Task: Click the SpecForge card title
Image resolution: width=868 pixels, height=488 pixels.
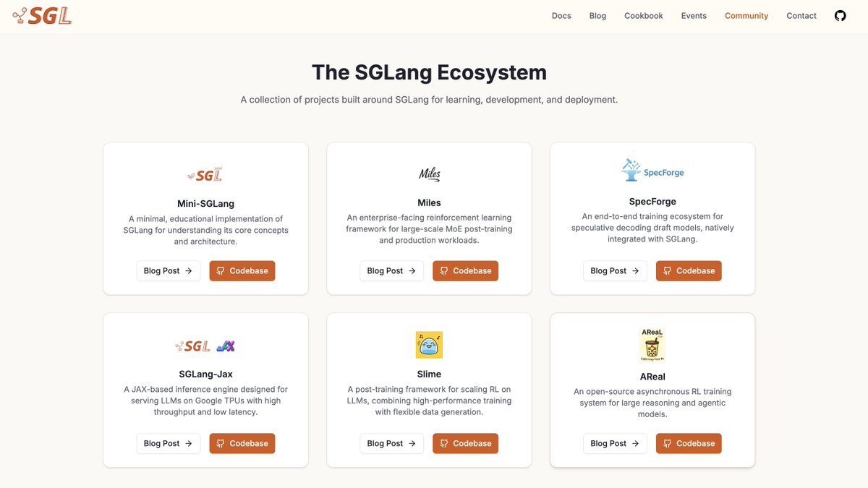Action: tap(652, 201)
